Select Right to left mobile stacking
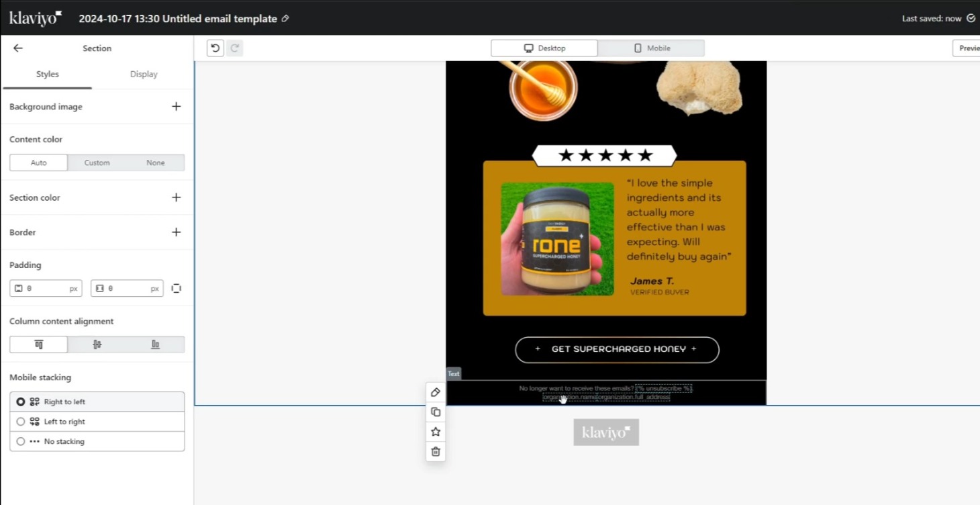Screen dimensions: 980x505 click(x=21, y=402)
